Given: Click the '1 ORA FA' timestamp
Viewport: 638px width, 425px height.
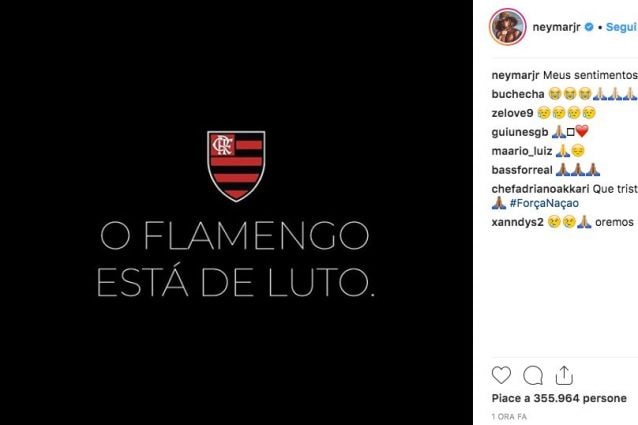Looking at the screenshot, I should [509, 416].
